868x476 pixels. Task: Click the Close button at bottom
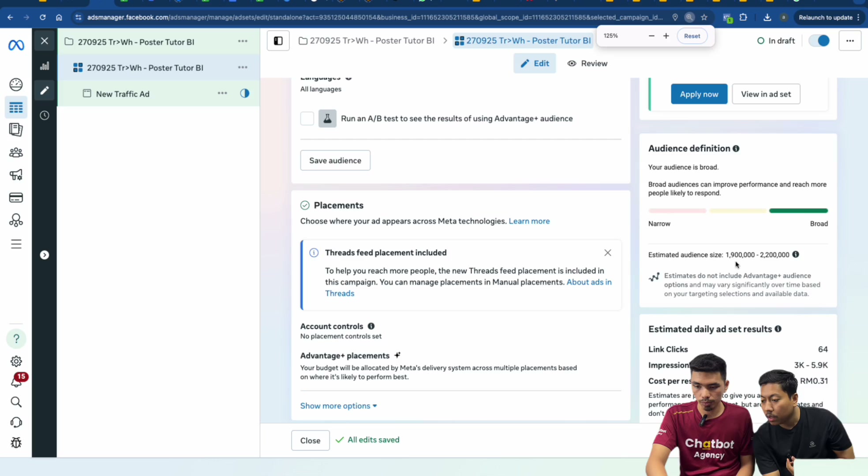click(311, 440)
